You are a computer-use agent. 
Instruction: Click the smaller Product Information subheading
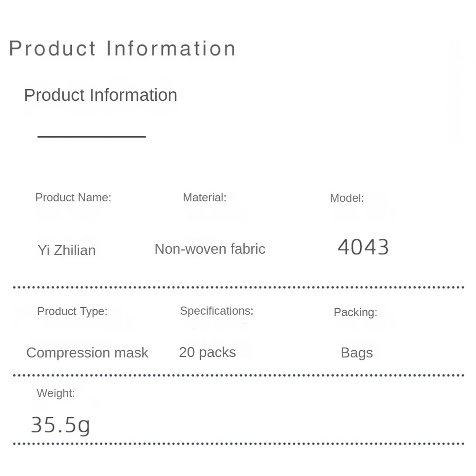pos(100,95)
